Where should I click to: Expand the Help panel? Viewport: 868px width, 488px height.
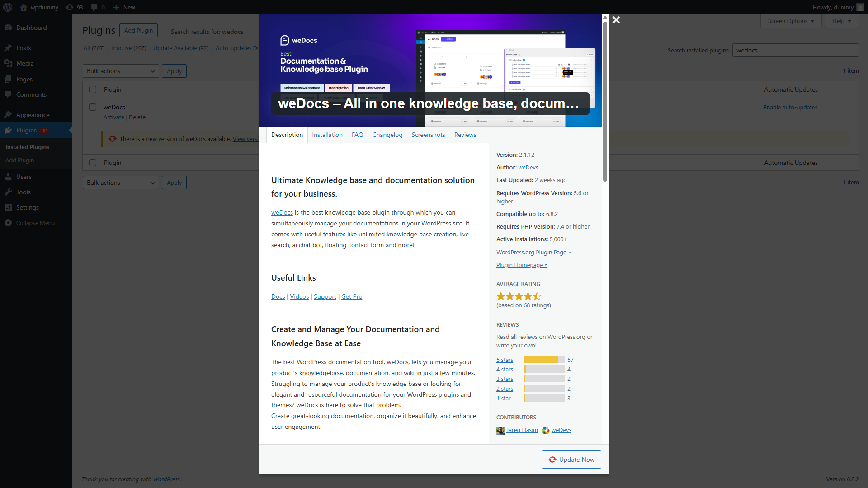point(841,21)
